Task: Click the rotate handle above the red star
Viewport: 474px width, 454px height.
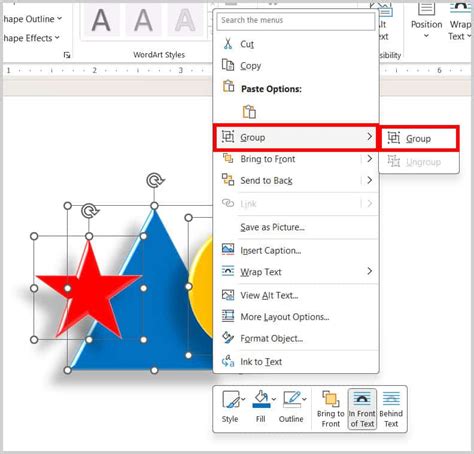Action: point(90,211)
